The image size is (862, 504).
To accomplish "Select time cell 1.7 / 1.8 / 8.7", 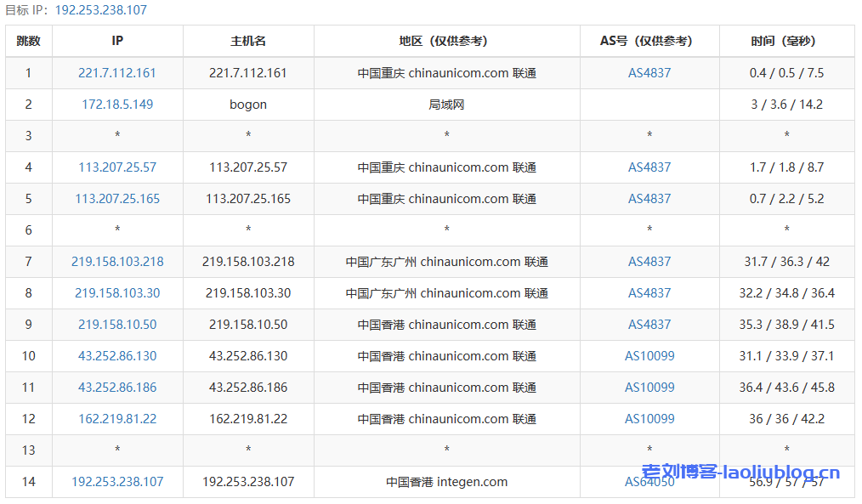I will click(786, 167).
